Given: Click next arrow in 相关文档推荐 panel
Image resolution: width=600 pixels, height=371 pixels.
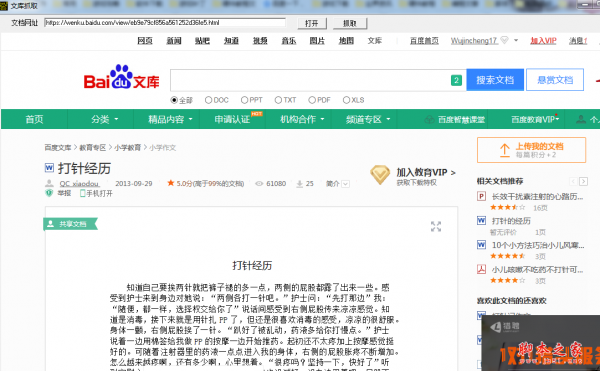Looking at the screenshot, I should (583, 181).
